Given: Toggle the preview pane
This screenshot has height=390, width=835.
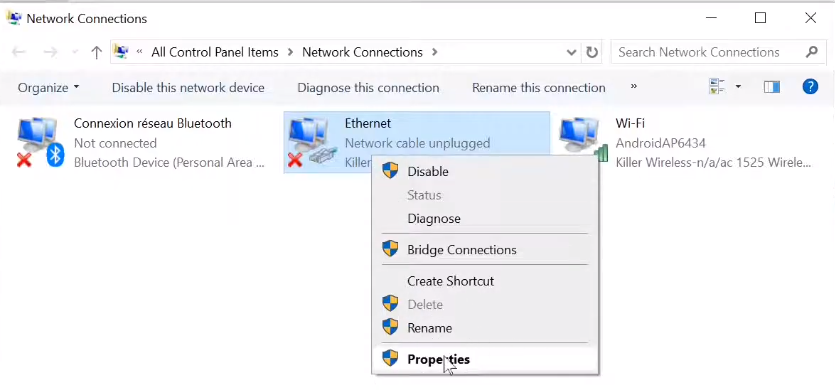Looking at the screenshot, I should pyautogui.click(x=772, y=87).
